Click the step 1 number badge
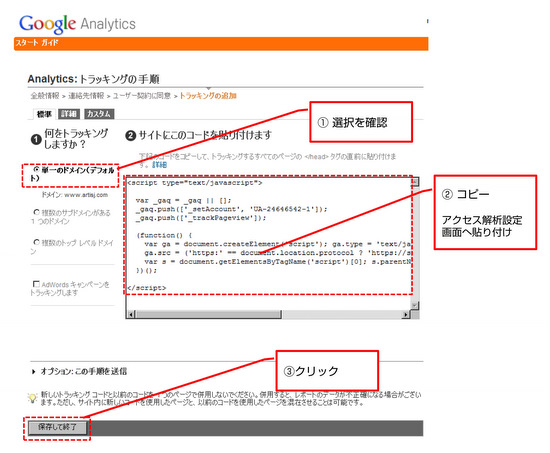Screen dimensions: 550x453 click(x=36, y=139)
